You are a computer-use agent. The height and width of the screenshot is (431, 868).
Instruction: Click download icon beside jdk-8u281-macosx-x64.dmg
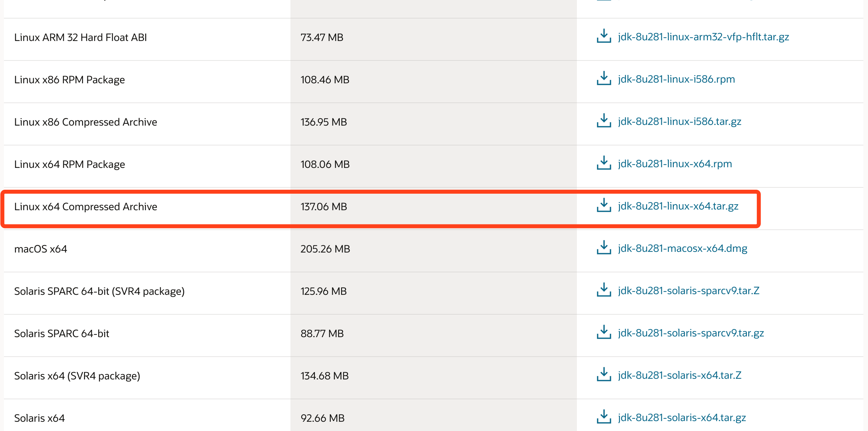(604, 248)
